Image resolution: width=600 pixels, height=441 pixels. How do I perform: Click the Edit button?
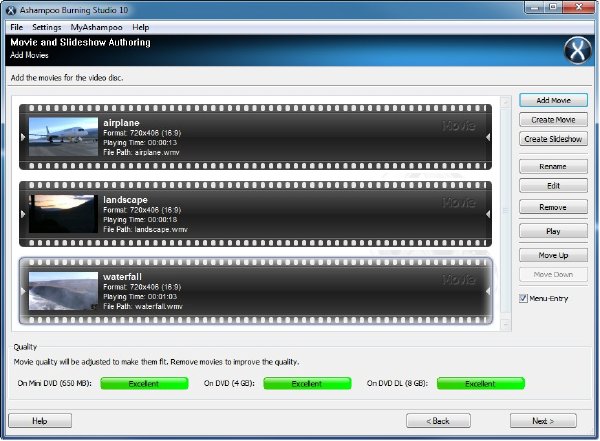553,186
